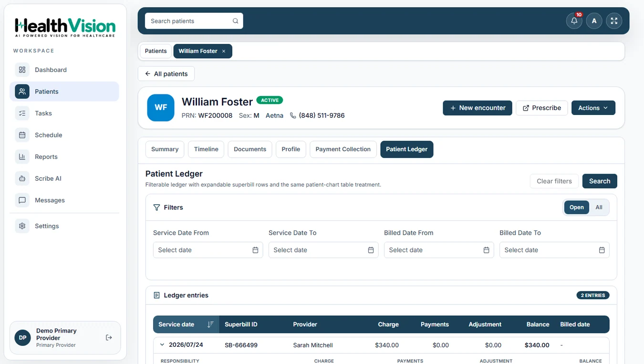Viewport: 644px width, 364px height.
Task: Open calendar icon for Billed Date To
Action: coord(602,250)
